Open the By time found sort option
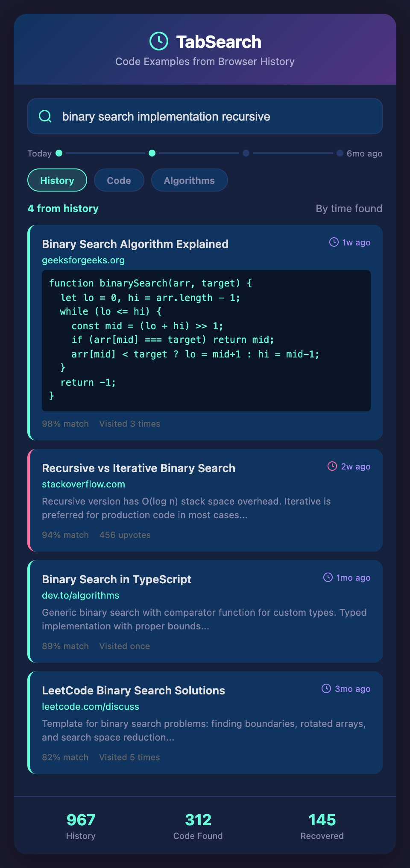The image size is (410, 868). (349, 209)
